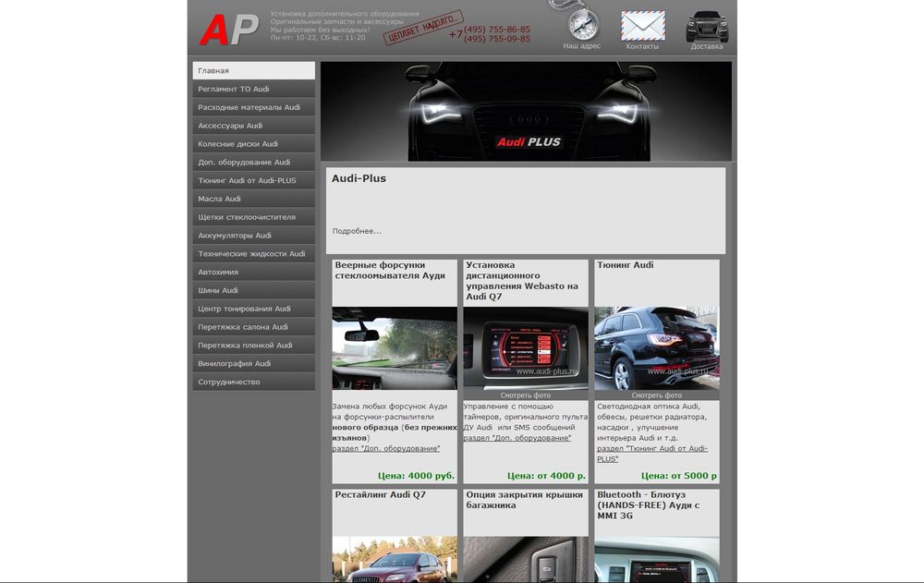Click the Audi PLUS headlights banner
This screenshot has height=583, width=924.
coord(527,112)
